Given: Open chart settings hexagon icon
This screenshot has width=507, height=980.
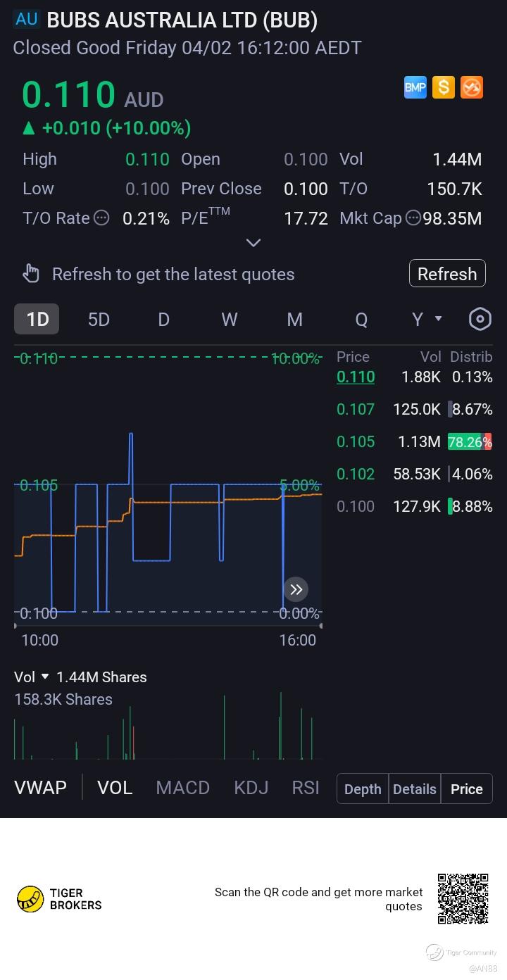Looking at the screenshot, I should [x=480, y=319].
